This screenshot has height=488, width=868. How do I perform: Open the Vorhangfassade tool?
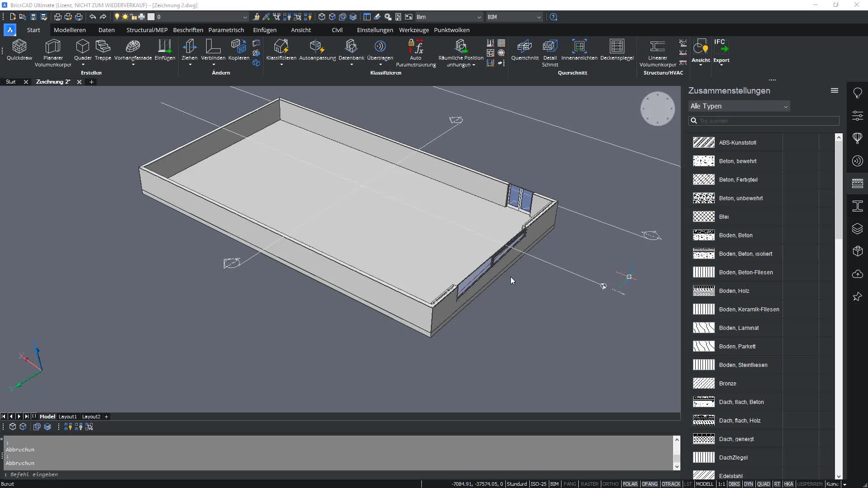(x=133, y=50)
